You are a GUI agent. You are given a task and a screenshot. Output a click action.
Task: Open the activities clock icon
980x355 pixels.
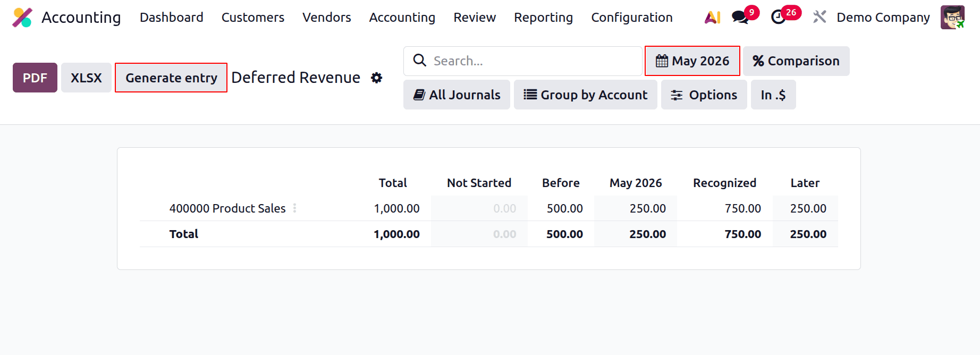point(779,18)
